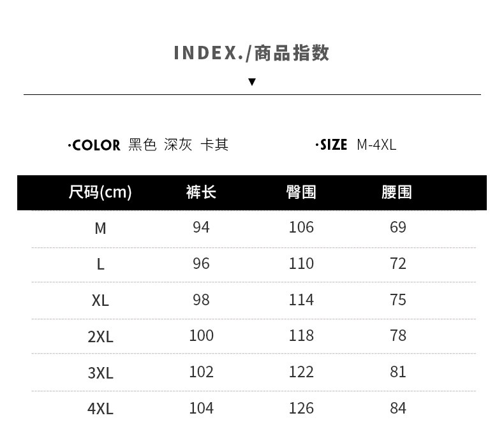Select the 卡其 color option
This screenshot has height=441, width=504.
pyautogui.click(x=214, y=145)
